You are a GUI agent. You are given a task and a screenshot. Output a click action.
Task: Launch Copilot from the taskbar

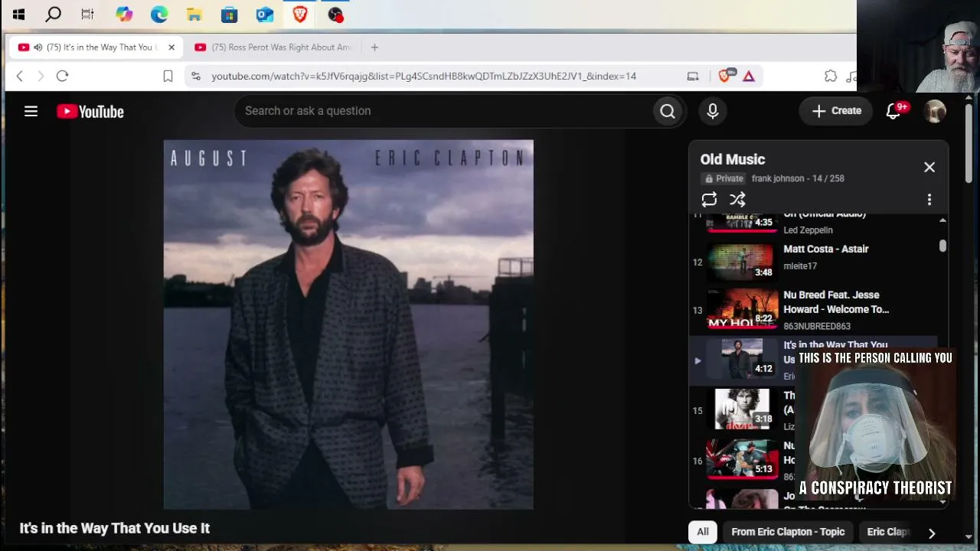[124, 14]
